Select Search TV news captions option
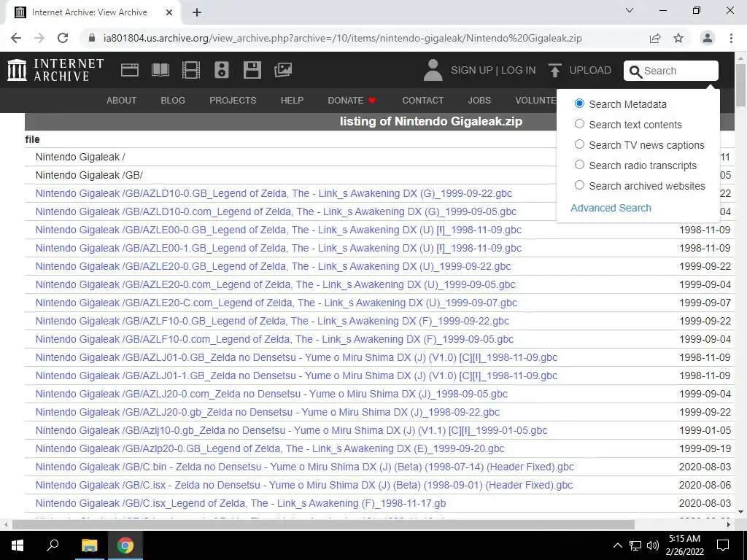The height and width of the screenshot is (560, 747). click(579, 144)
